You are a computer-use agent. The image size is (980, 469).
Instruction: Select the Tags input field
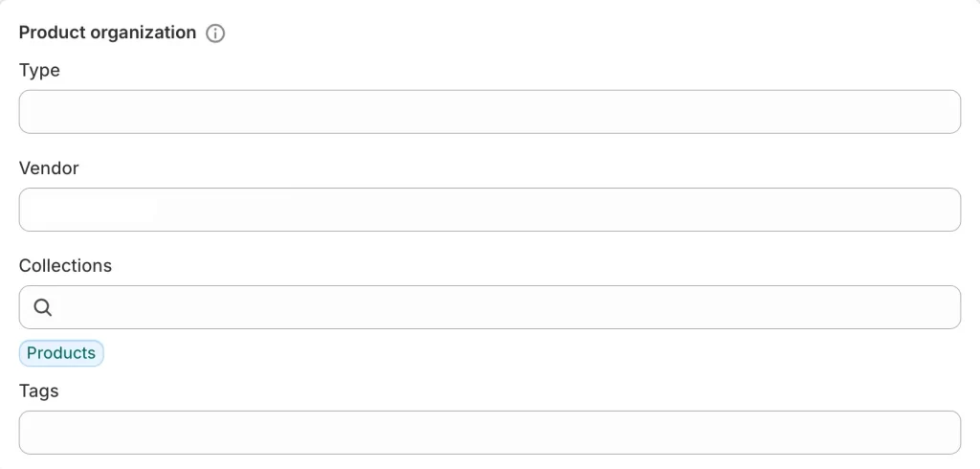tap(489, 433)
